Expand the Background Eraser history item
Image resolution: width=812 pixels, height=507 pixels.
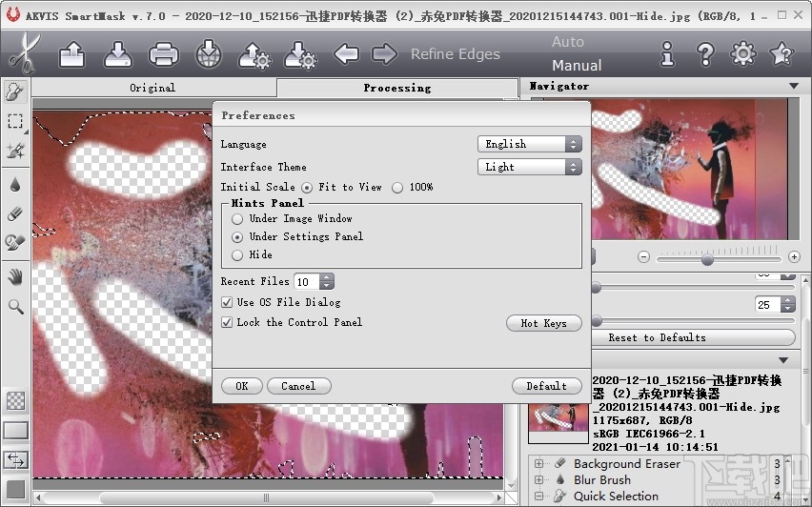click(x=538, y=463)
